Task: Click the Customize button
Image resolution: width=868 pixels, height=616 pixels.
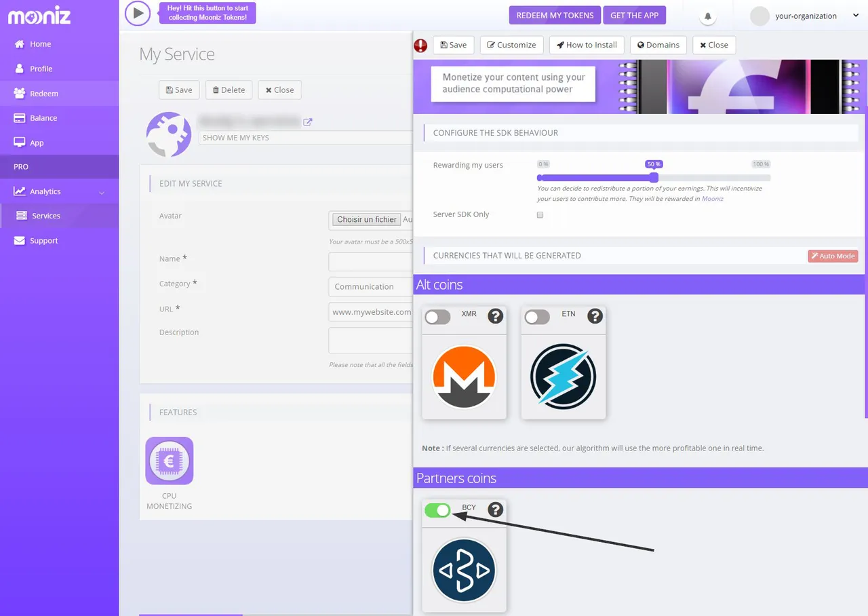Action: point(511,45)
